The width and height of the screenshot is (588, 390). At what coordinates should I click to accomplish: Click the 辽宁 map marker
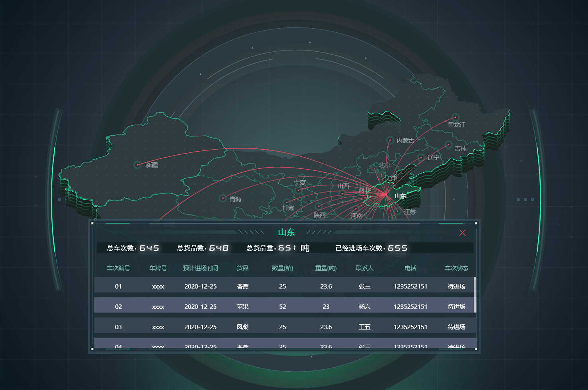pos(421,158)
